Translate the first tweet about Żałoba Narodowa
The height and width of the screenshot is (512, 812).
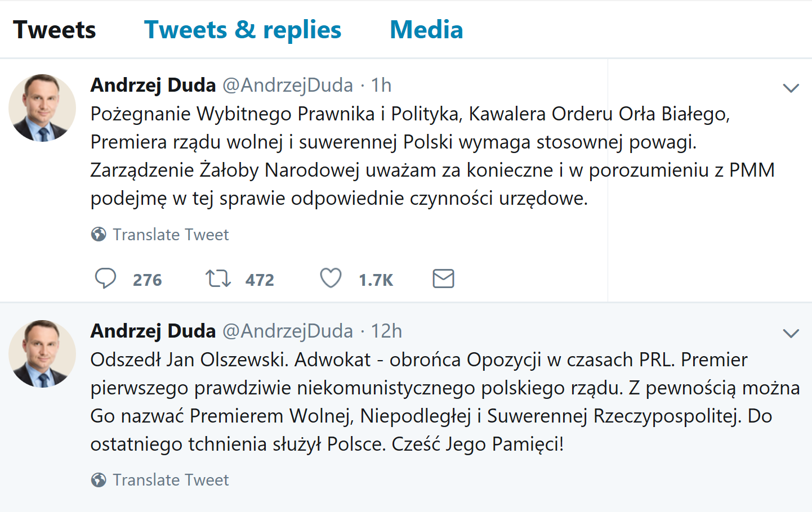coord(171,235)
